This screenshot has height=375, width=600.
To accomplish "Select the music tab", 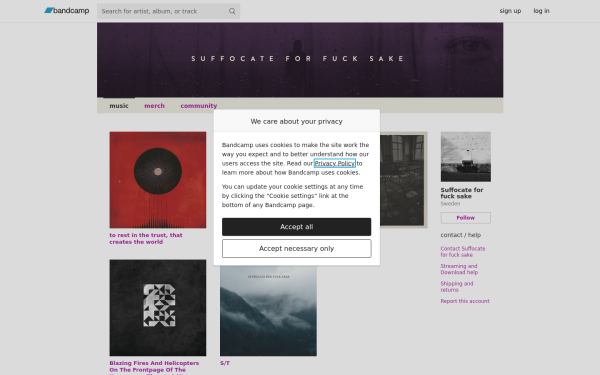I will pyautogui.click(x=119, y=106).
